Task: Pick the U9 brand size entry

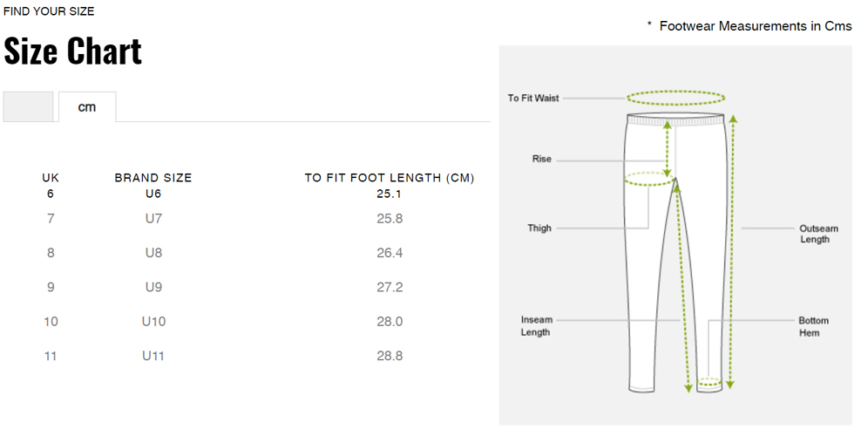Action: click(153, 287)
